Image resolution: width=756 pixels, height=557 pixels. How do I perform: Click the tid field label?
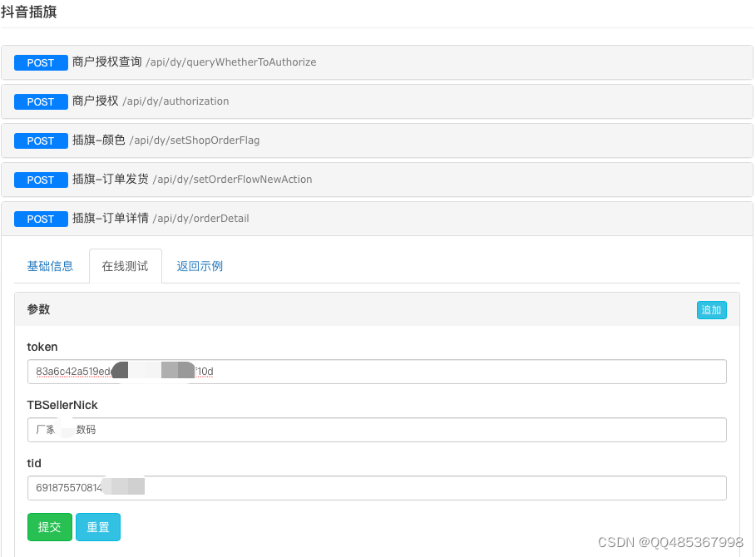point(34,464)
